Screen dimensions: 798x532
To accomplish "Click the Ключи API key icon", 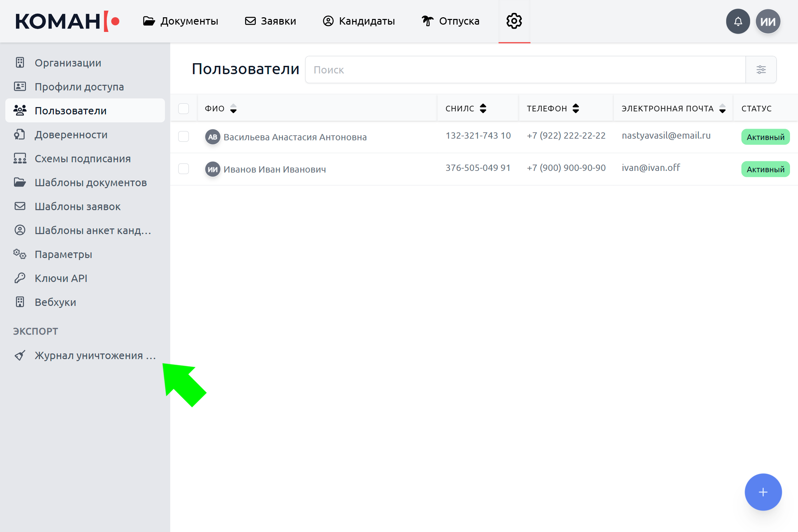I will coord(20,278).
